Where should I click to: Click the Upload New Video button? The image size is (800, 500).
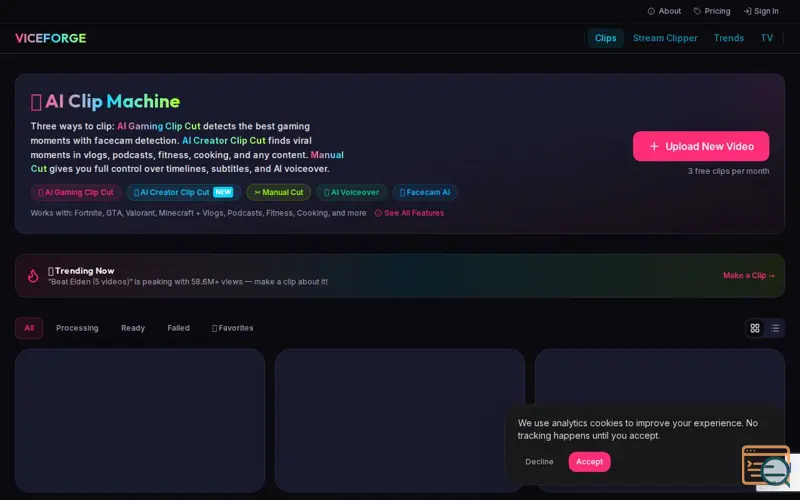701,146
